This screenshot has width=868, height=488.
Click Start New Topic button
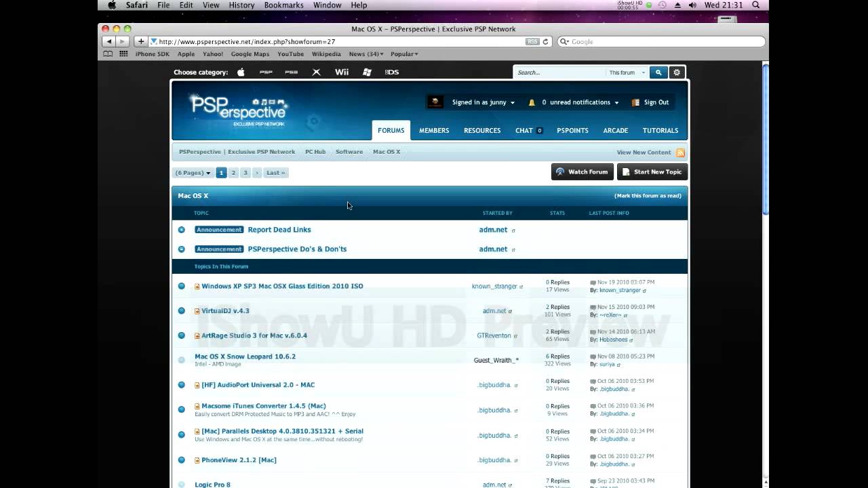tap(652, 172)
